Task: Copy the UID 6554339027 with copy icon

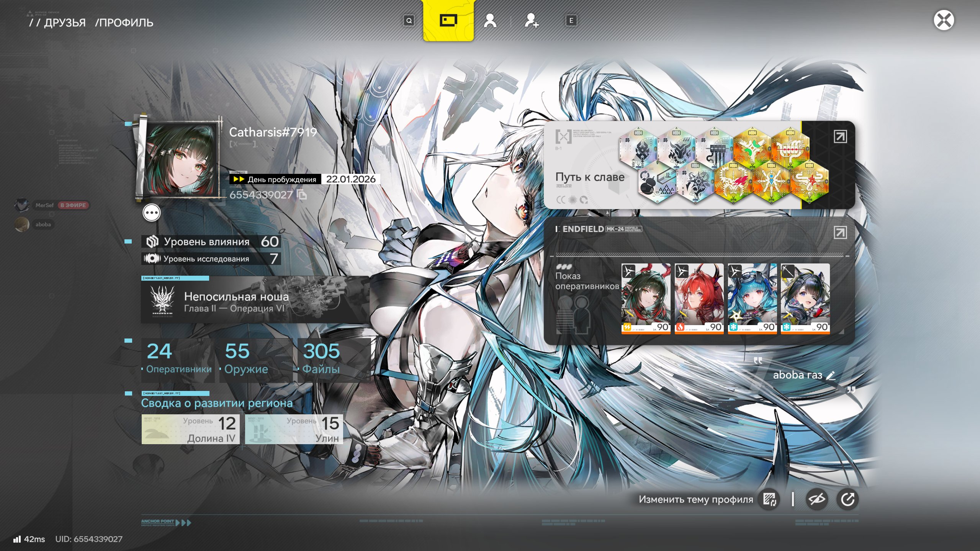Action: [302, 195]
